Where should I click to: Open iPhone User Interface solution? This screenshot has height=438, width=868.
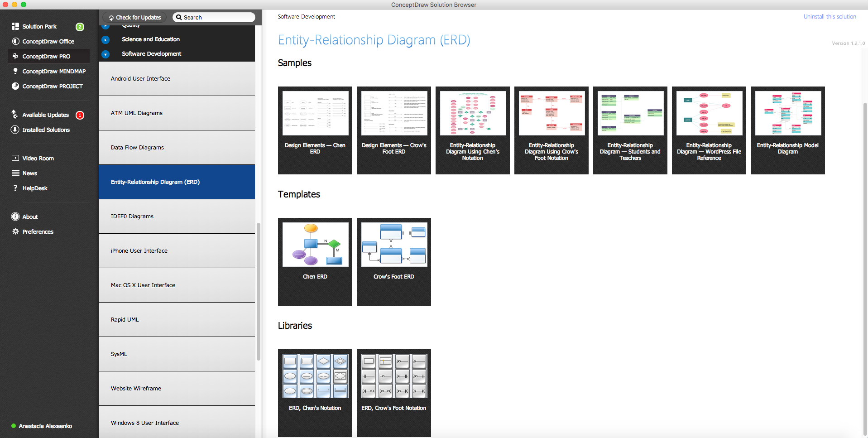[177, 251]
